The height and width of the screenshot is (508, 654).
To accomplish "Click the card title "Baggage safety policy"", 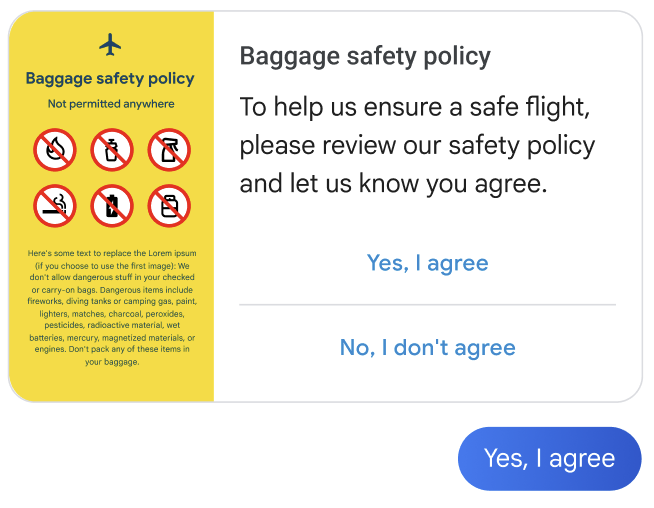I will pyautogui.click(x=365, y=56).
